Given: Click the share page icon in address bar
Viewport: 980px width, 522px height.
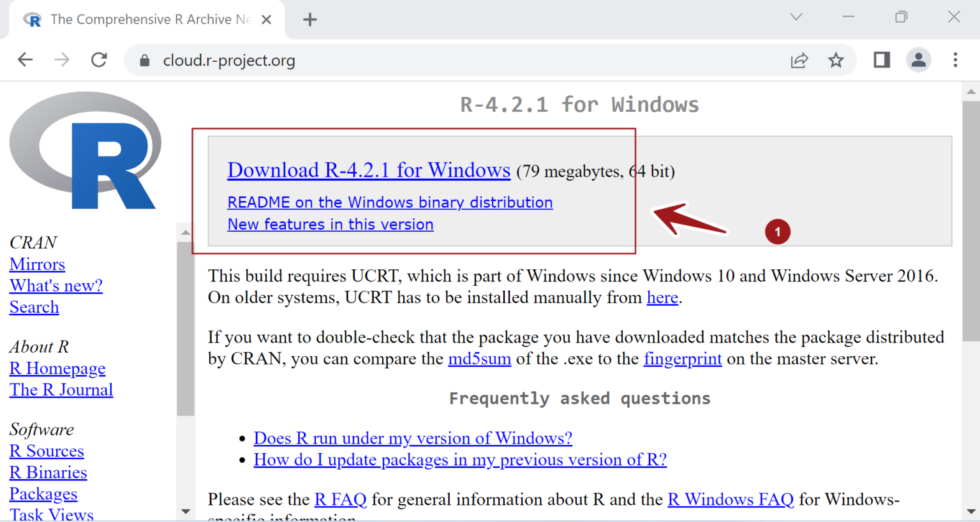Looking at the screenshot, I should (799, 60).
